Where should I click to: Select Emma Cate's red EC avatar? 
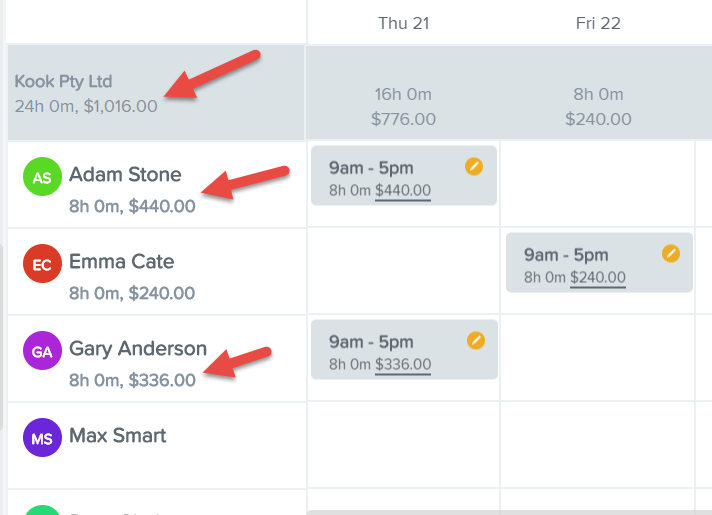pyautogui.click(x=42, y=264)
